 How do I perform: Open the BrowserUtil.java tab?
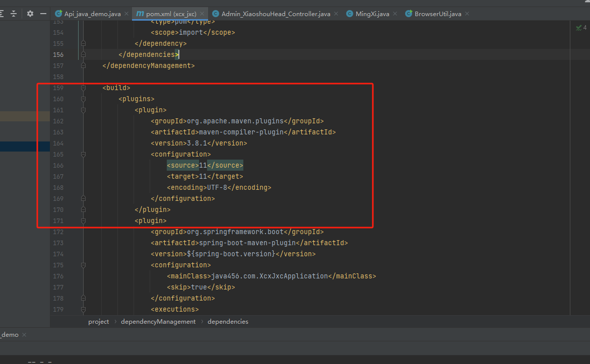[437, 14]
